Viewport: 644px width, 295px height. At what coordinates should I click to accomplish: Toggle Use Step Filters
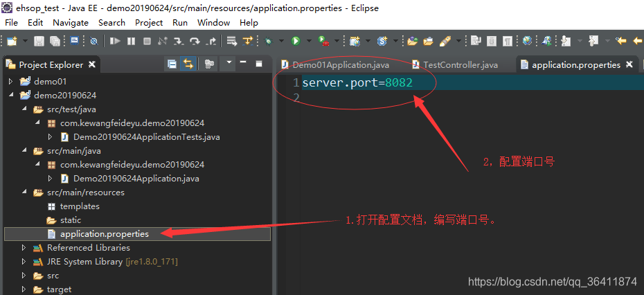point(248,41)
